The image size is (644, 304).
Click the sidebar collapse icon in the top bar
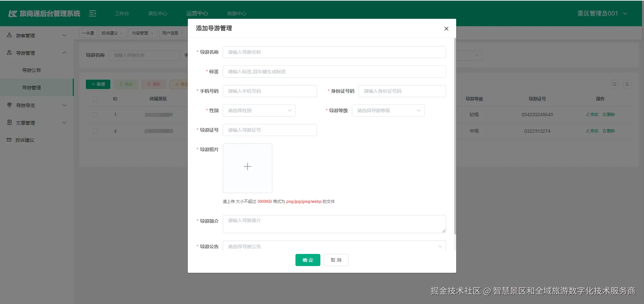[92, 13]
